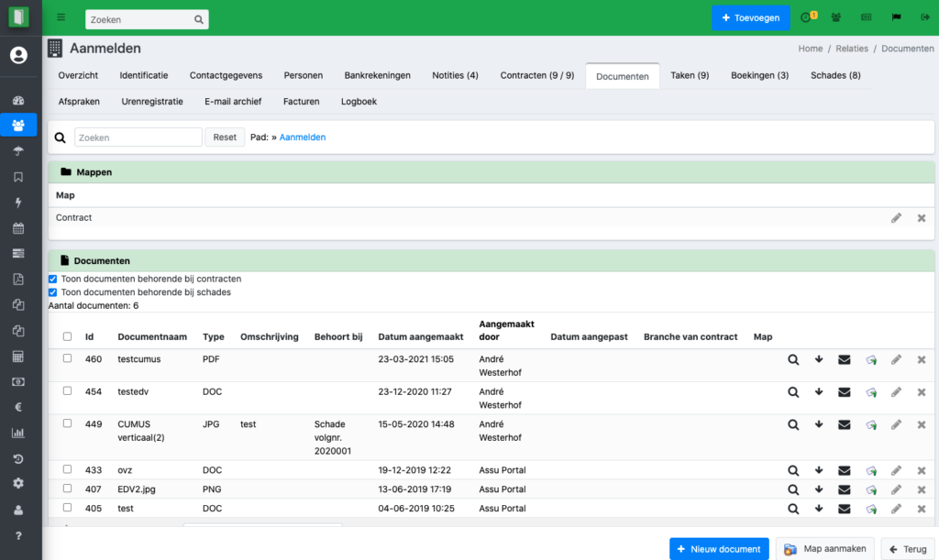This screenshot has width=939, height=560.
Task: Open the history icon in the sidebar
Action: tap(18, 458)
